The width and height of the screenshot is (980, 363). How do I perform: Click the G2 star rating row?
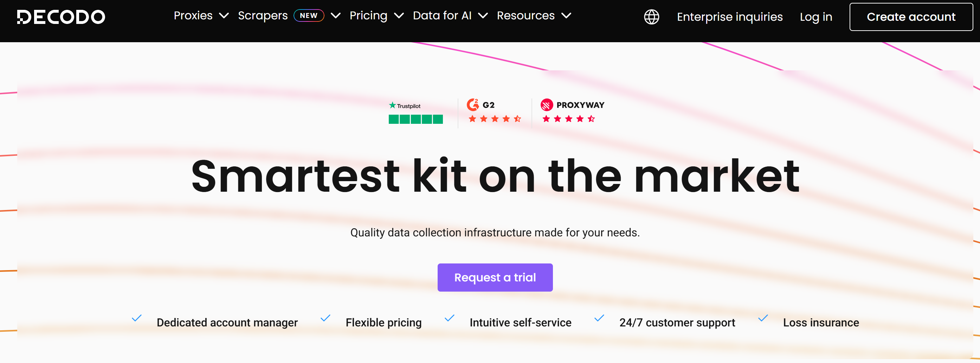(x=495, y=119)
